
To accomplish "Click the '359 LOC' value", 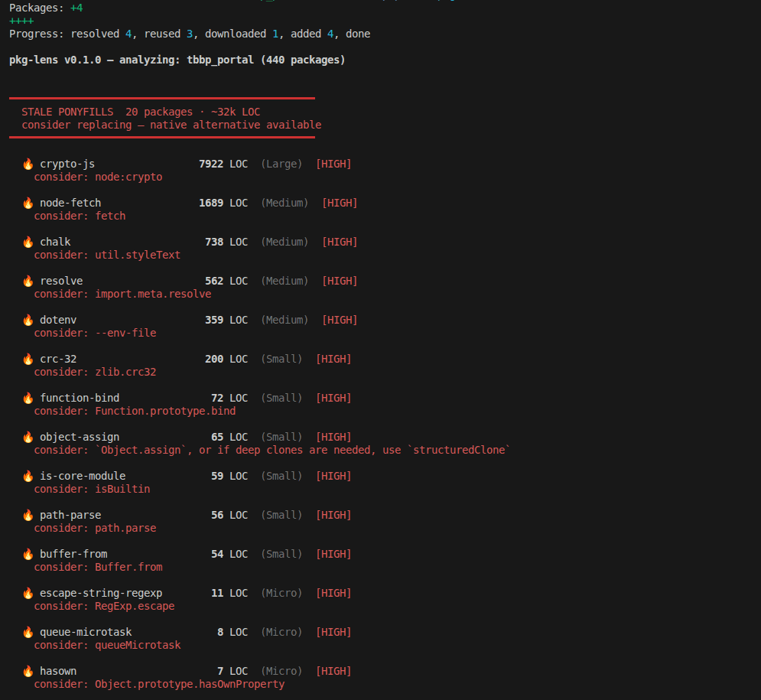I will (x=226, y=320).
